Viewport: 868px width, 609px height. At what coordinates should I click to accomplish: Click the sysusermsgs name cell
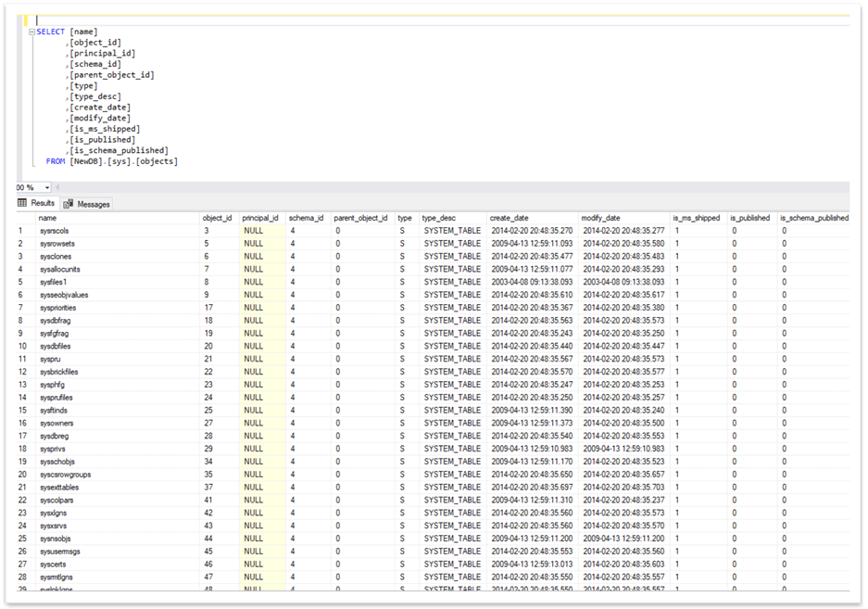pyautogui.click(x=119, y=552)
